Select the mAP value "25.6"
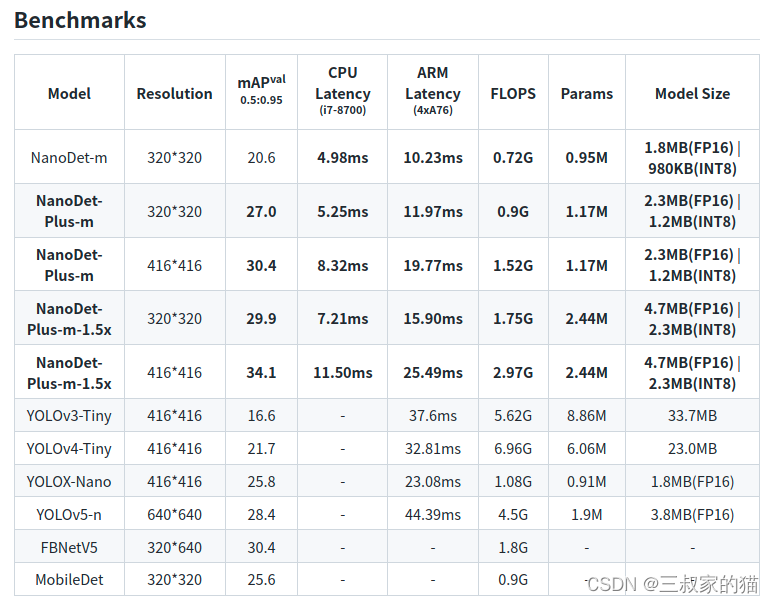Image resolution: width=774 pixels, height=603 pixels. click(x=261, y=579)
